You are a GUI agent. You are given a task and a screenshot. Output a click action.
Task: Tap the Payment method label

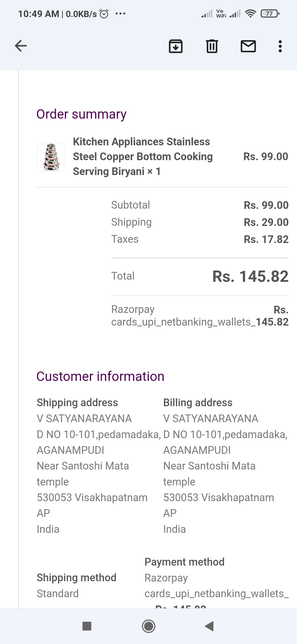click(185, 562)
